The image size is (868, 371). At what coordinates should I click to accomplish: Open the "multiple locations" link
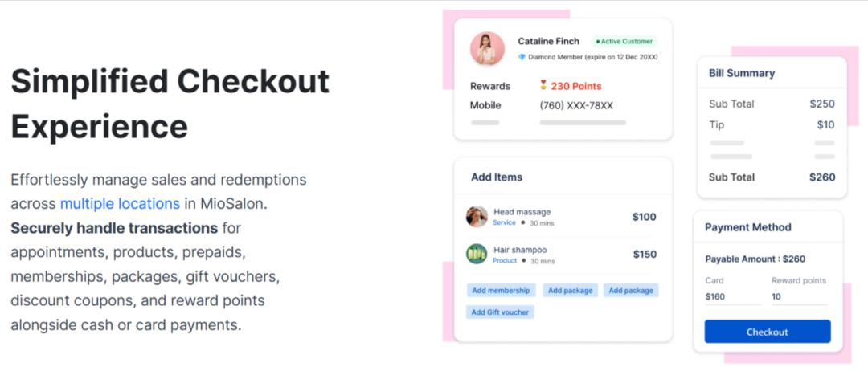(120, 203)
